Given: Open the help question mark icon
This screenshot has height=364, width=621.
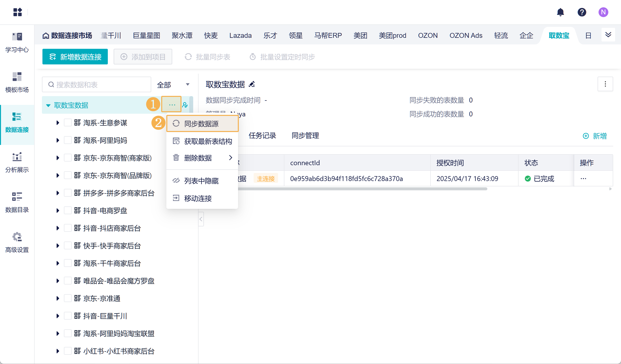Looking at the screenshot, I should (581, 12).
